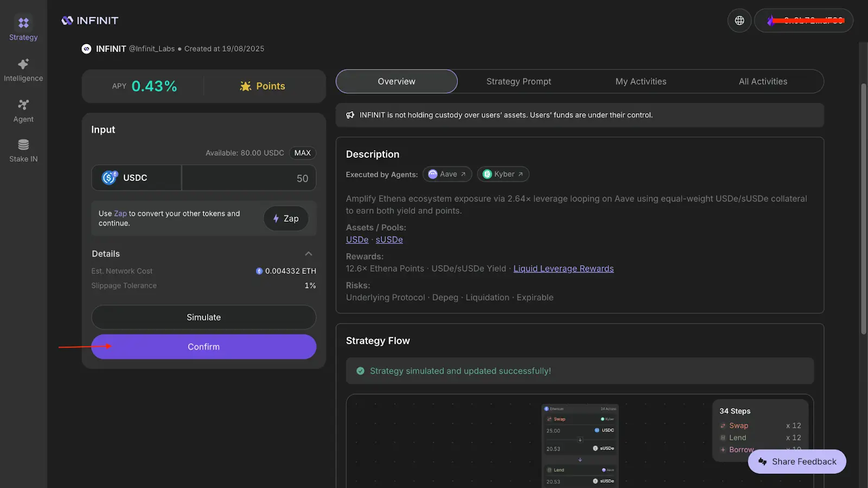
Task: Click the Slippage Tolerance 1% value
Action: 310,286
